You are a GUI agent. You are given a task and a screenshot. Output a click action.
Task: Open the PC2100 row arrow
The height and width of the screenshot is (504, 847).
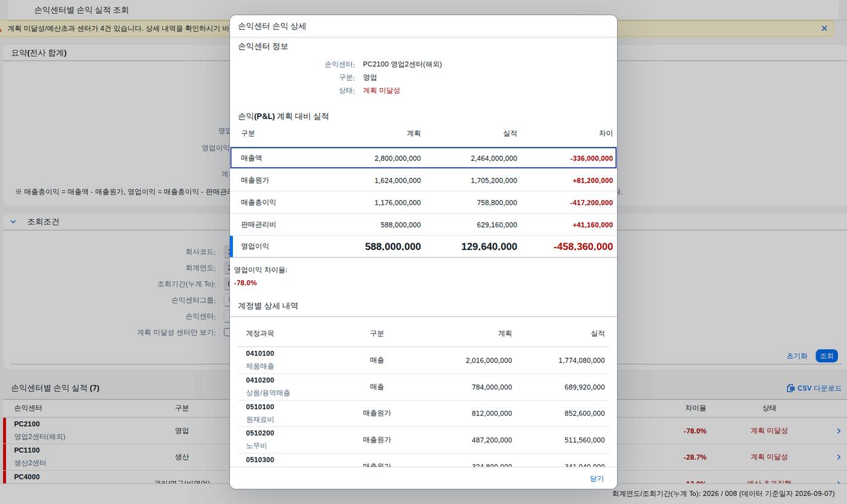tap(839, 431)
